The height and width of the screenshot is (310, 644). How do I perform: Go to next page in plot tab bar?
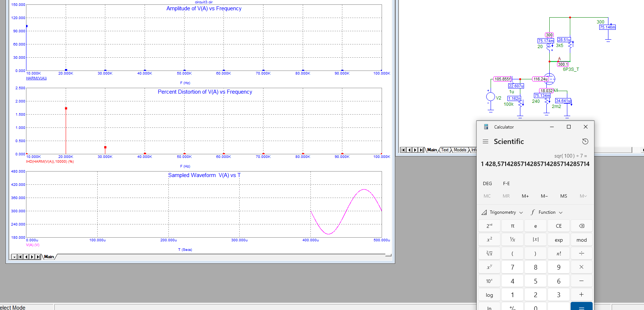pyautogui.click(x=32, y=257)
